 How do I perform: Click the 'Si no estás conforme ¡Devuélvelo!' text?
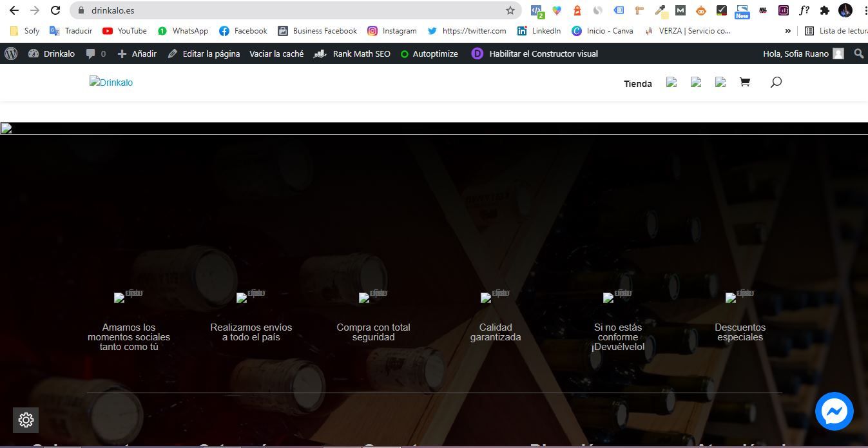[x=618, y=337]
